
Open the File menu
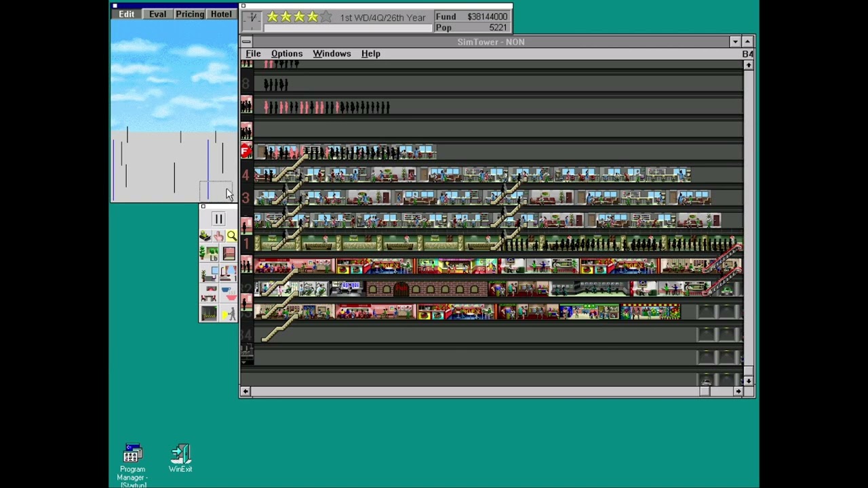coord(253,54)
